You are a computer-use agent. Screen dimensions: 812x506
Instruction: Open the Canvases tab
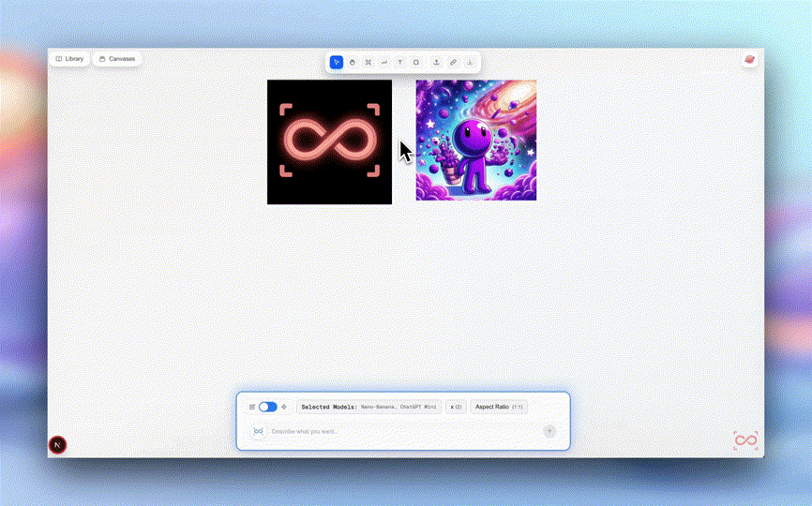[117, 58]
